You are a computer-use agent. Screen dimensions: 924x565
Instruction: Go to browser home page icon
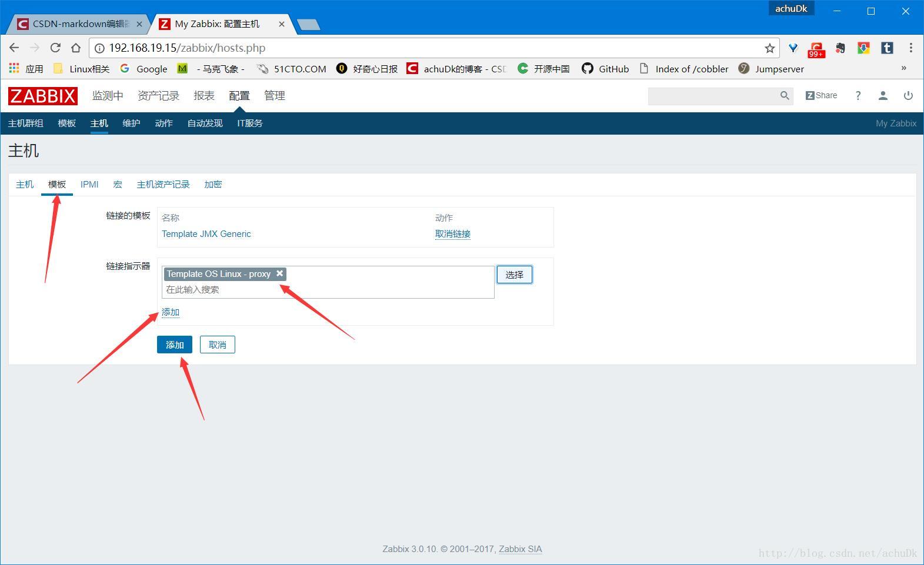coord(76,48)
